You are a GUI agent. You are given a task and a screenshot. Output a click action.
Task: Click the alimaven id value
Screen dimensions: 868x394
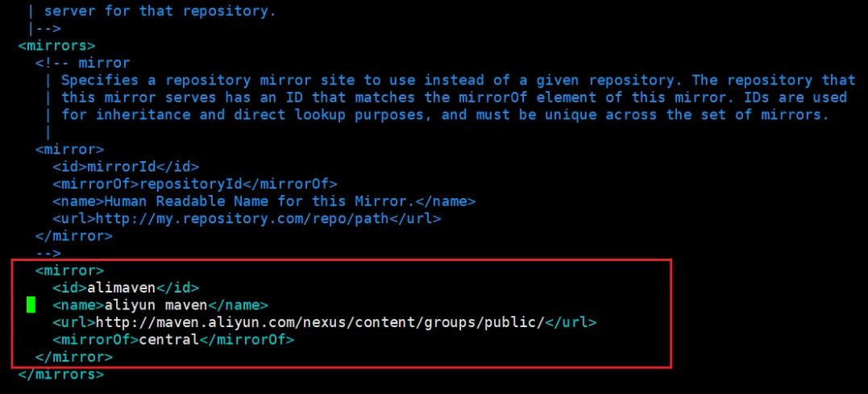pyautogui.click(x=122, y=288)
